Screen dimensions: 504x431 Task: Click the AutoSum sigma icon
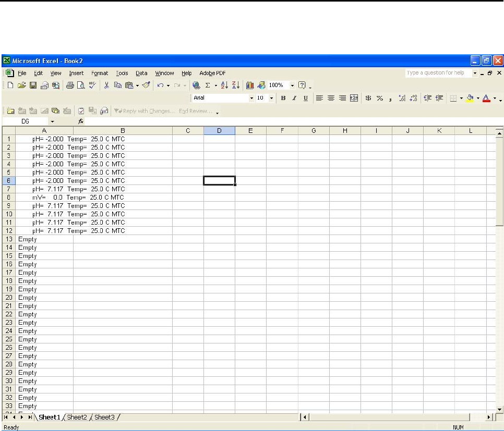[208, 85]
